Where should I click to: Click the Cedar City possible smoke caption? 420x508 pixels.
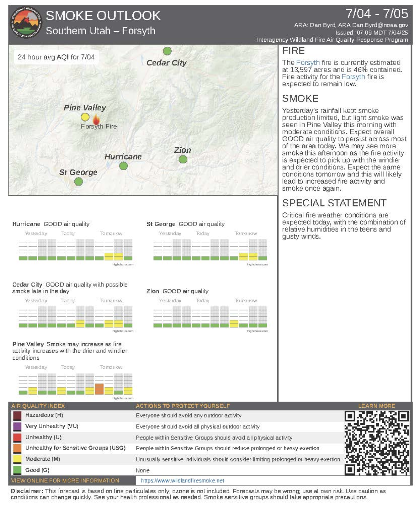[70, 288]
